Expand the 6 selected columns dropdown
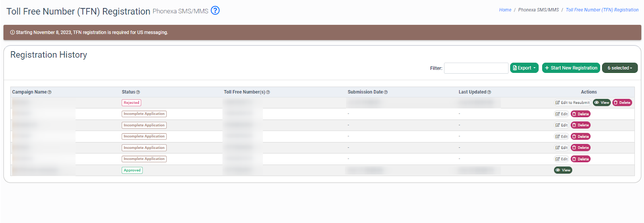This screenshot has height=223, width=644. pyautogui.click(x=619, y=68)
